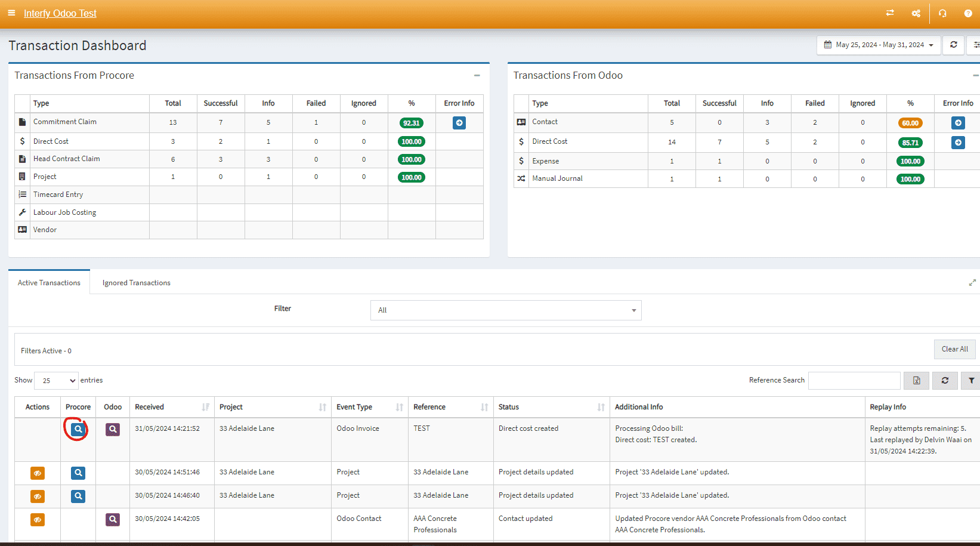Click the headset support icon in header
This screenshot has height=546, width=980.
pyautogui.click(x=942, y=13)
